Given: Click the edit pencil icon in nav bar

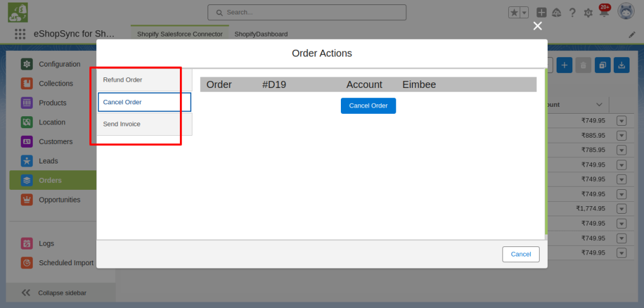Looking at the screenshot, I should coord(631,35).
